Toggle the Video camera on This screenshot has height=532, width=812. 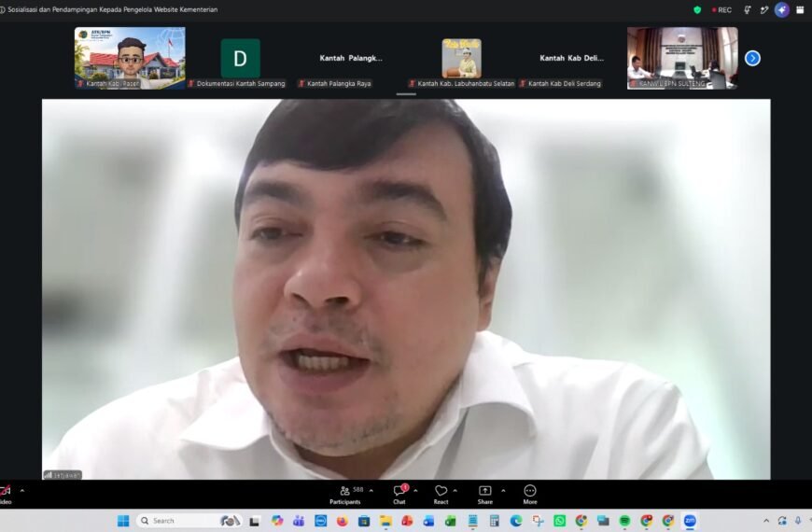pyautogui.click(x=6, y=495)
